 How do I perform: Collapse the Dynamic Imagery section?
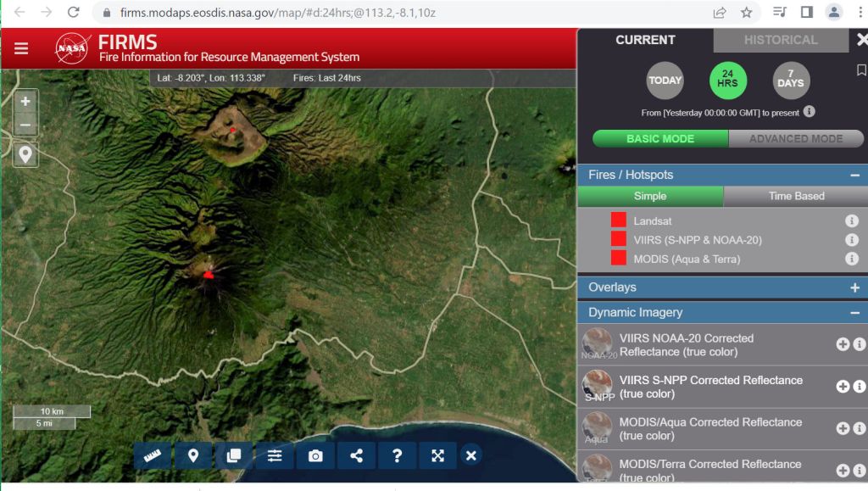click(854, 312)
